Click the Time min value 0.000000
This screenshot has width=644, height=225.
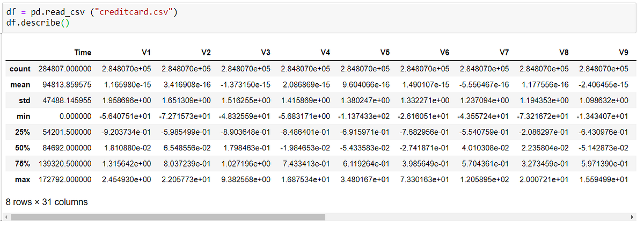76,117
